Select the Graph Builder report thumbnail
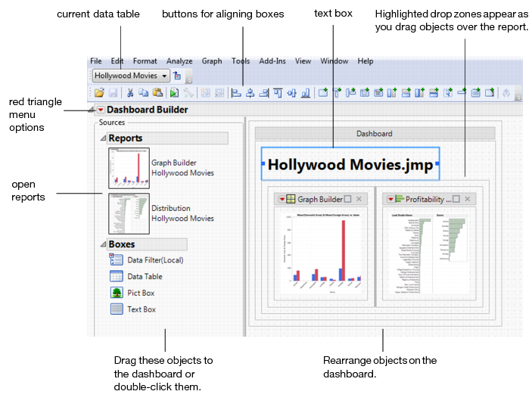 coord(128,168)
